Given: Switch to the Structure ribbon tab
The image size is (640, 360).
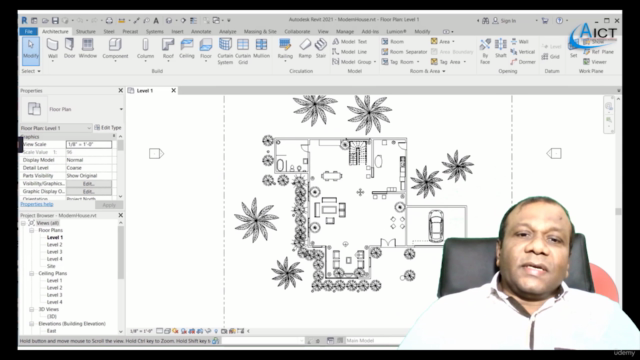Looking at the screenshot, I should 86,31.
